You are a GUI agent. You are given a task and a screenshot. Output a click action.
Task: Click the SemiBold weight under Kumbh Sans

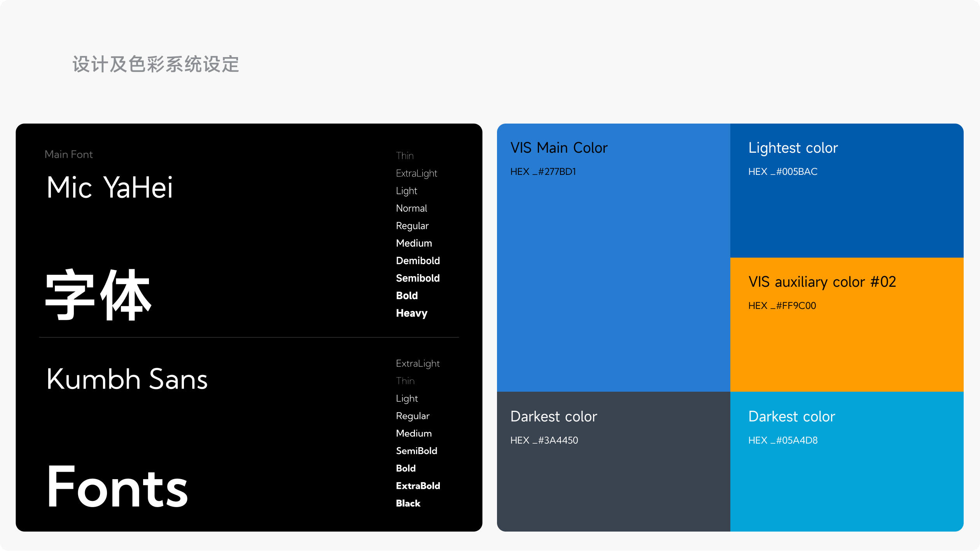coord(416,451)
